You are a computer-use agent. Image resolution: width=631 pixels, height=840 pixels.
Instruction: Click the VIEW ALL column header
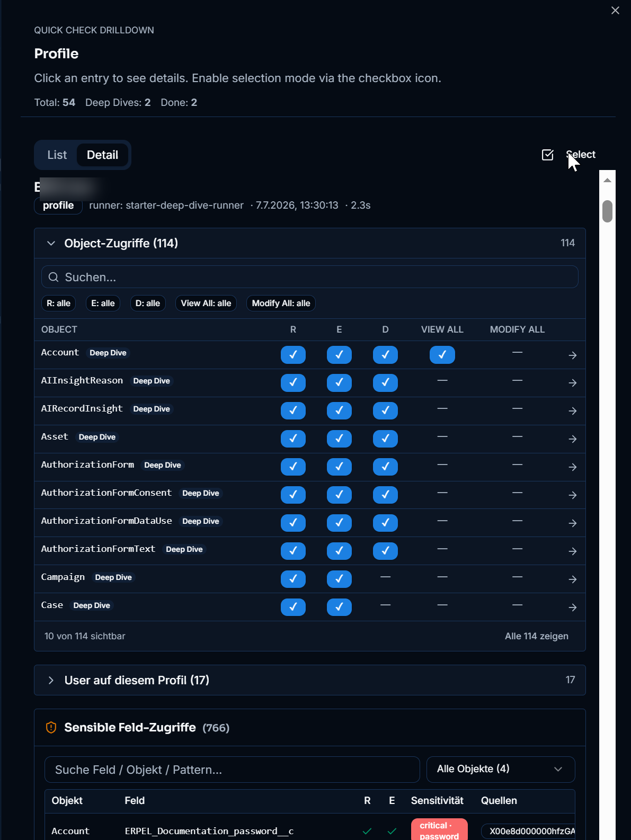click(442, 329)
